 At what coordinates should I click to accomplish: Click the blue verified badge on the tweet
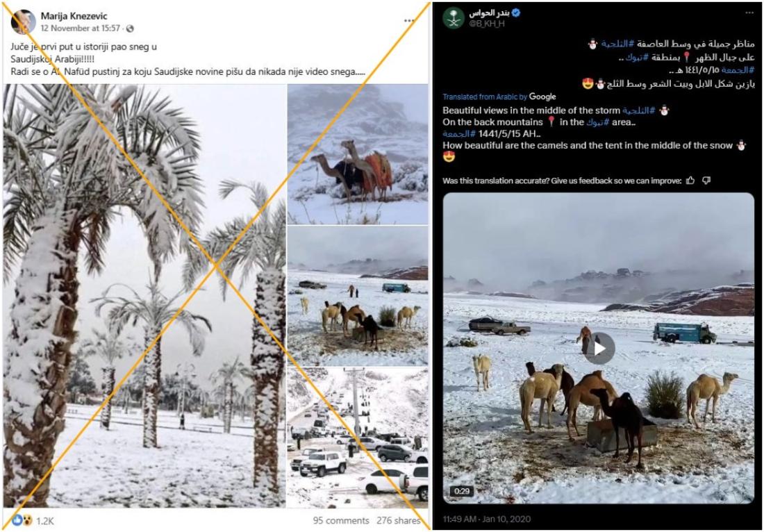[516, 13]
